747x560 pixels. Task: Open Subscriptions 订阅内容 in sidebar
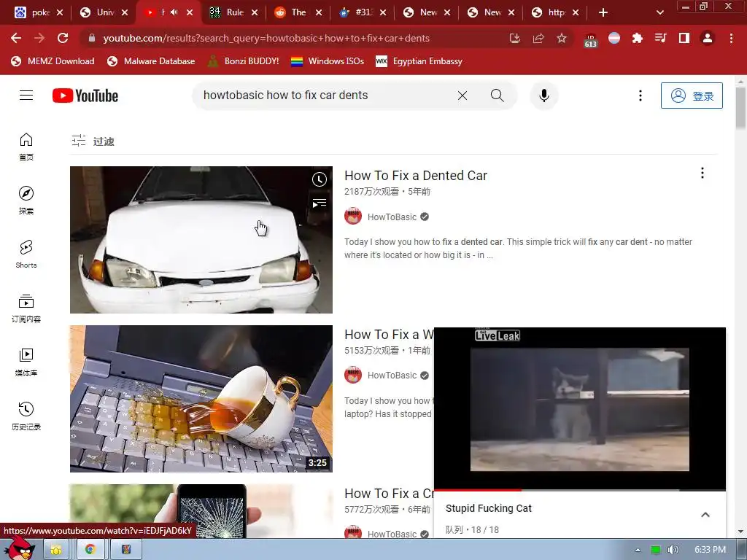point(26,308)
